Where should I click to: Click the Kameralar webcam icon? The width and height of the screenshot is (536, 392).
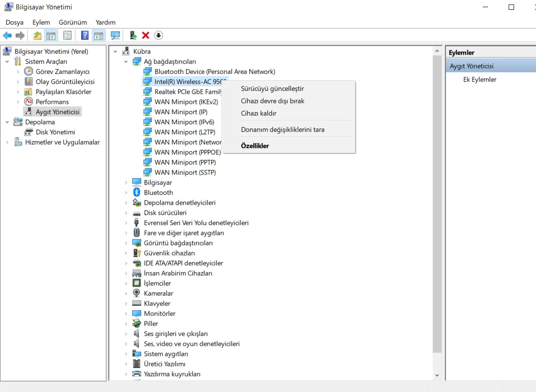pos(136,293)
